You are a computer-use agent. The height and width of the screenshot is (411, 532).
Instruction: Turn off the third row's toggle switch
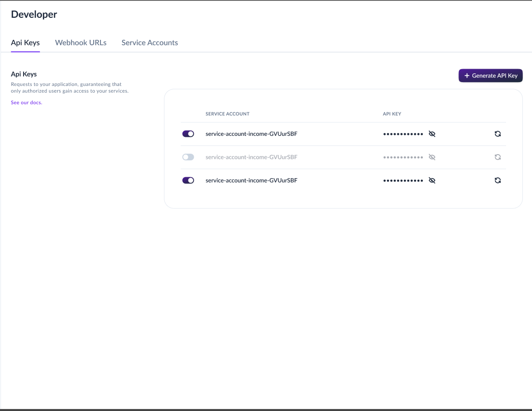point(188,180)
